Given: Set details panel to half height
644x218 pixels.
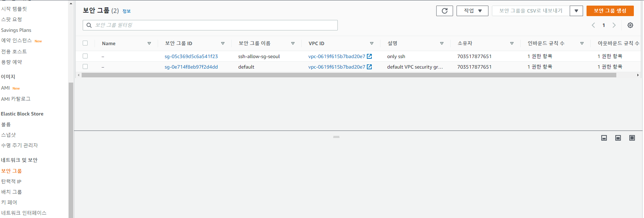Looking at the screenshot, I should [618, 138].
